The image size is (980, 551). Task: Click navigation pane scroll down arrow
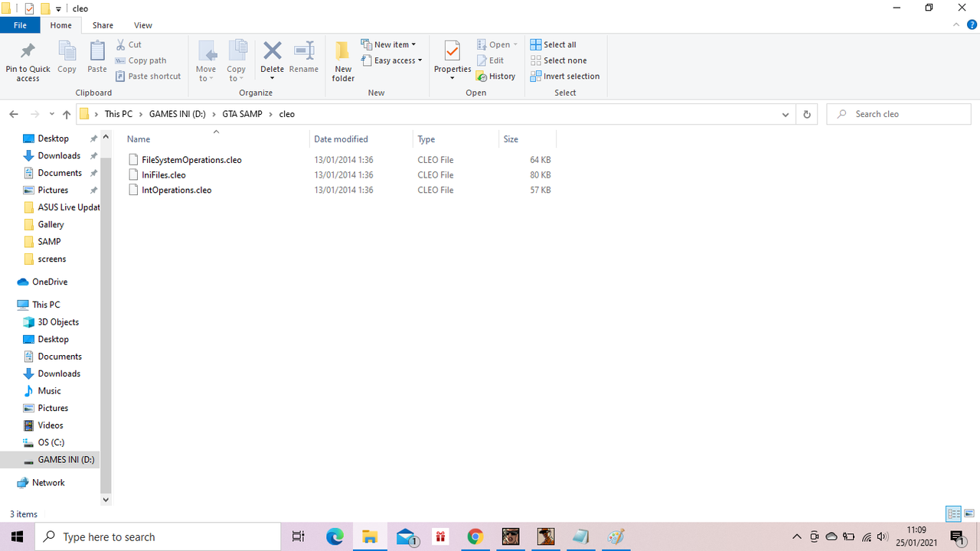point(106,500)
